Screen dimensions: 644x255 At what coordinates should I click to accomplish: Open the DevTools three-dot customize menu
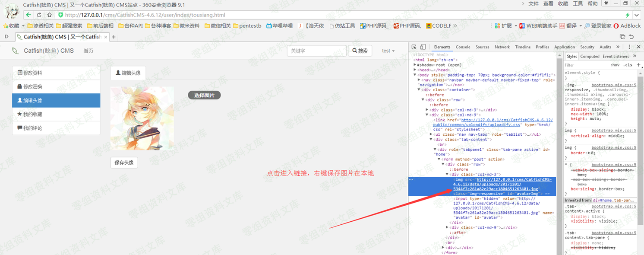tap(629, 47)
